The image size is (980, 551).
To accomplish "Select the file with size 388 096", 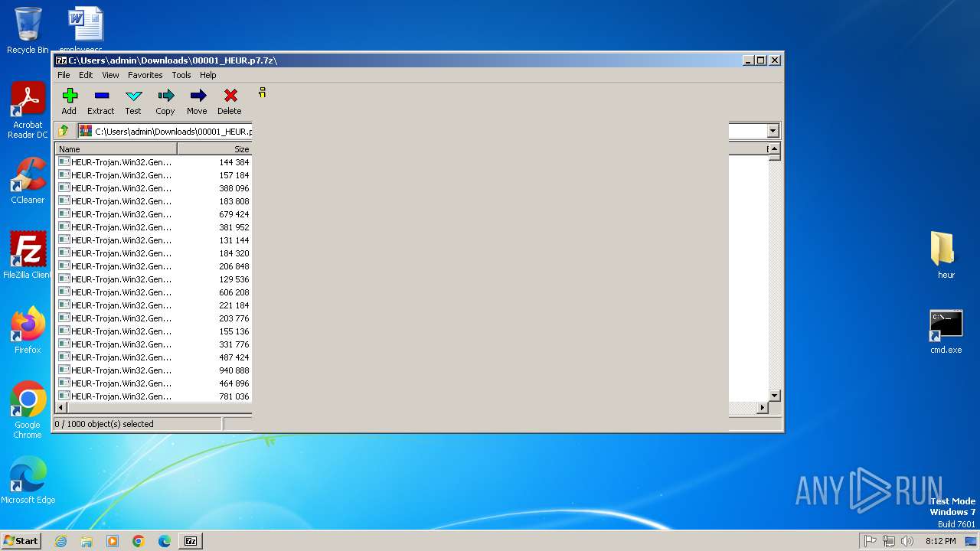I will [153, 188].
